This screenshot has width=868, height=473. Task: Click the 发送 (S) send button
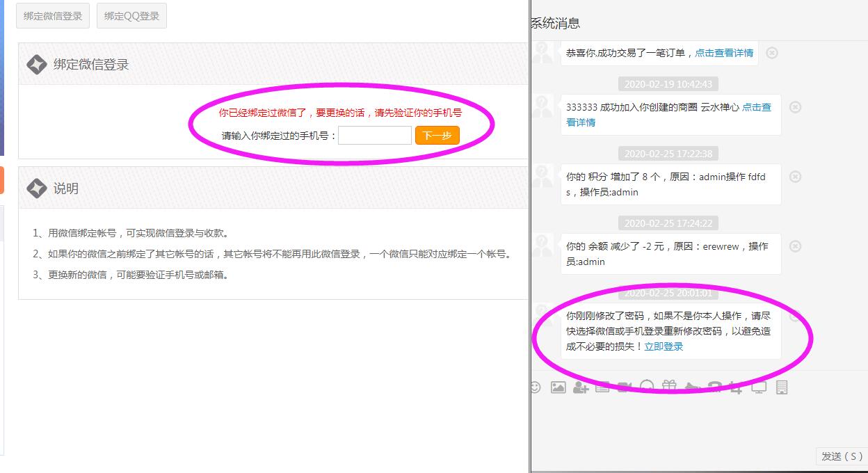click(842, 456)
